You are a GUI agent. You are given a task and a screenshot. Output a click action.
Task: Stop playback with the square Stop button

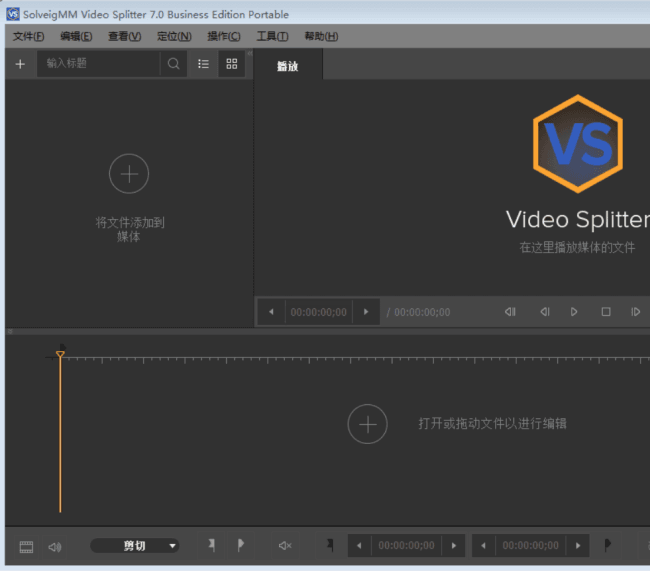point(606,312)
